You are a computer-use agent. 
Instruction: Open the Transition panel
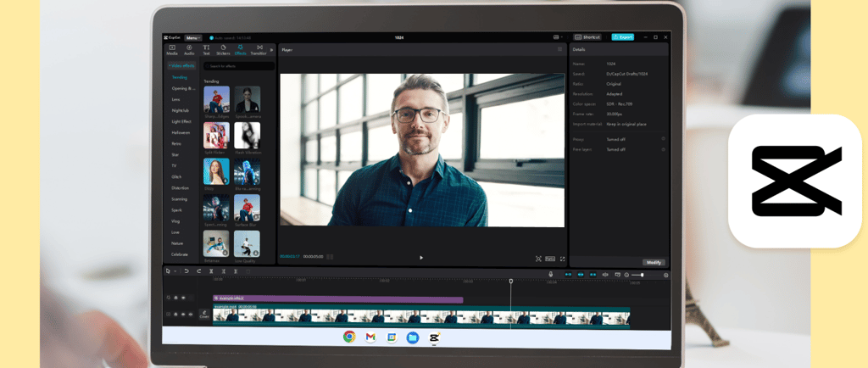pyautogui.click(x=259, y=50)
